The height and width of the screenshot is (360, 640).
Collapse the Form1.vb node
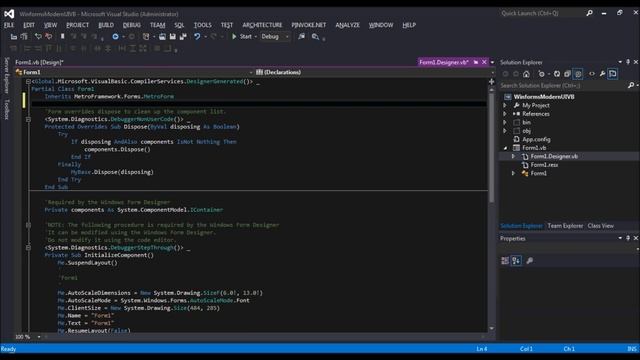(x=505, y=148)
